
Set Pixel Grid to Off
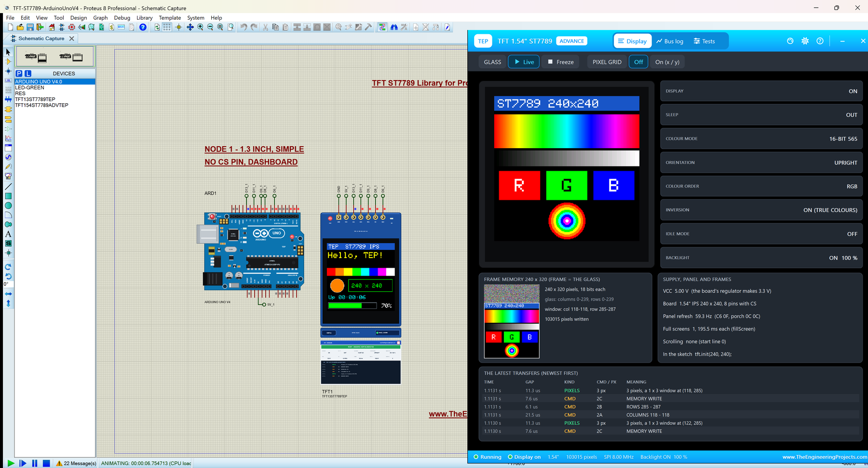(x=638, y=62)
